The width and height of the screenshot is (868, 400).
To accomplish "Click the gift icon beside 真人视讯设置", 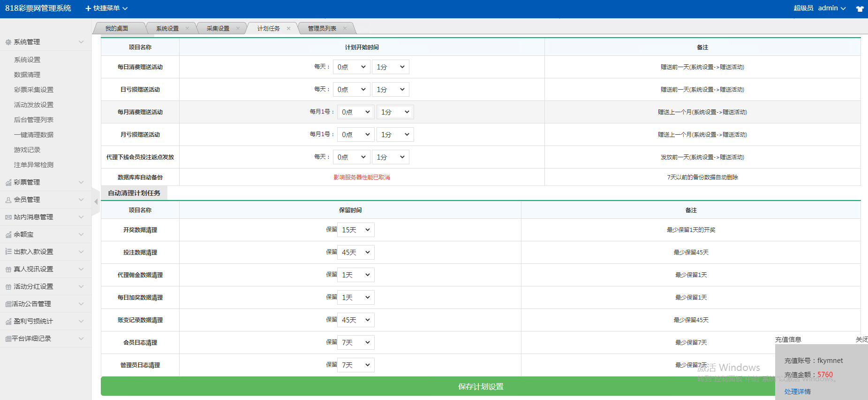I will 8,269.
